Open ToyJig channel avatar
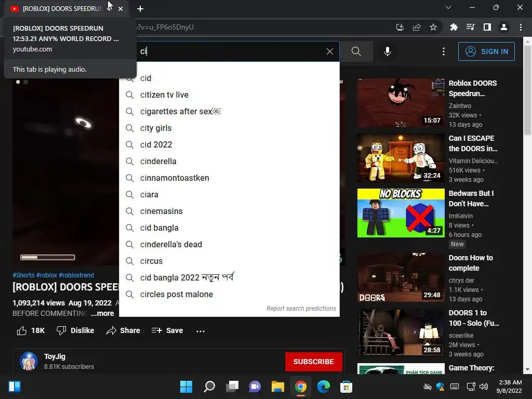Screen dimensions: 532x399 pyautogui.click(x=29, y=361)
